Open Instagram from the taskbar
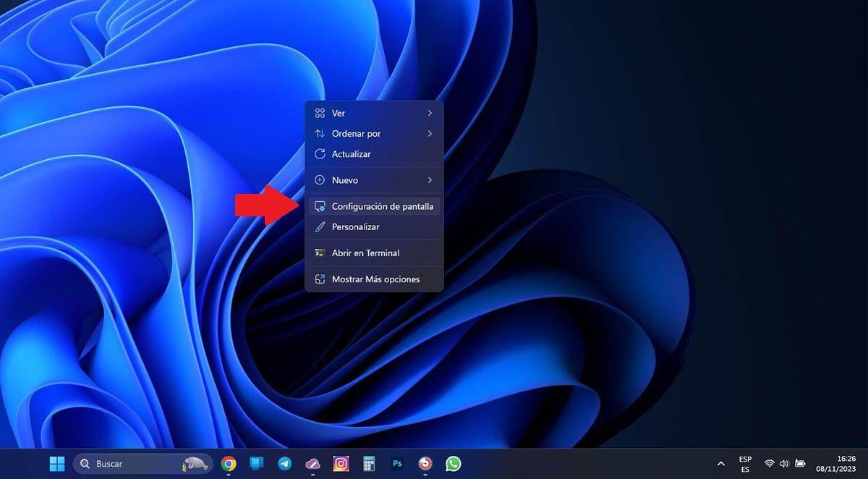This screenshot has width=868, height=479. tap(340, 463)
